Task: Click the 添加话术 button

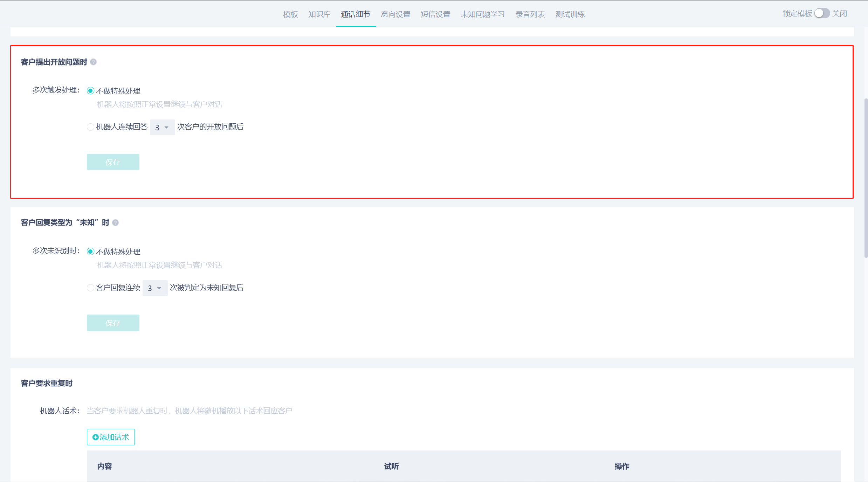Action: [111, 437]
